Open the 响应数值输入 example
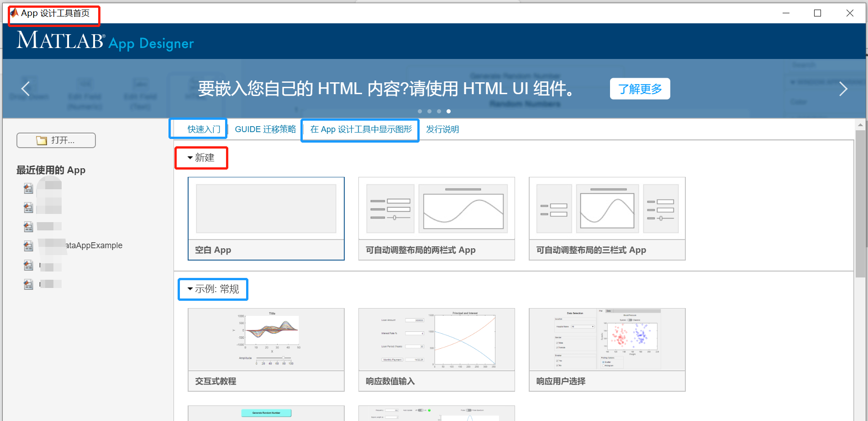The image size is (868, 421). (x=437, y=350)
